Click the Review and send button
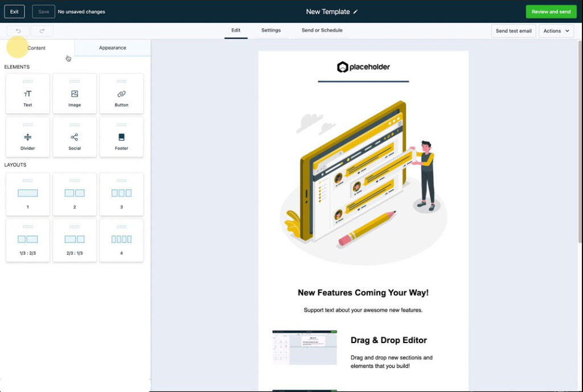 pyautogui.click(x=551, y=11)
